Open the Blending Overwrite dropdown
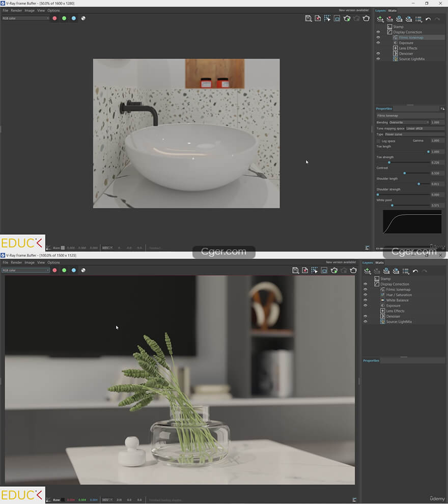Image resolution: width=448 pixels, height=504 pixels. coord(409,122)
